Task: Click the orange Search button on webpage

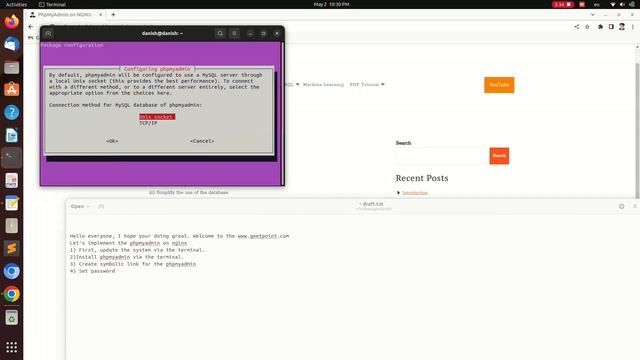Action: tap(499, 156)
